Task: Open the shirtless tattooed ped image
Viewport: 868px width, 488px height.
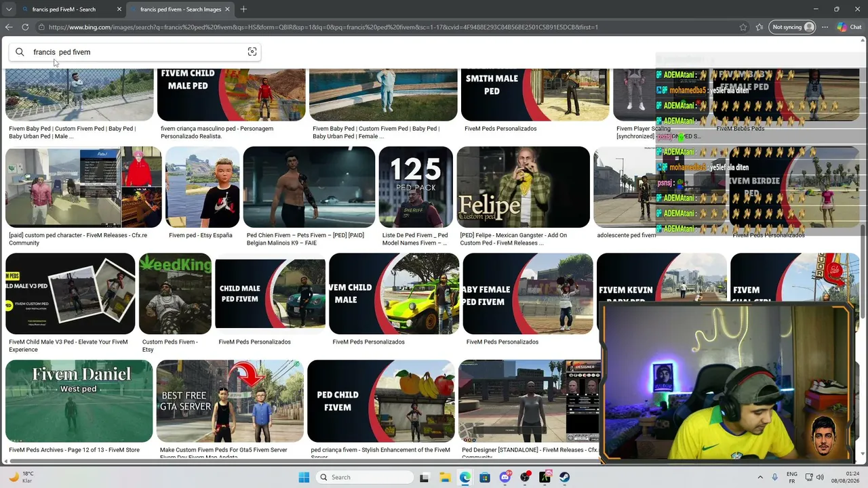Action: pos(309,187)
